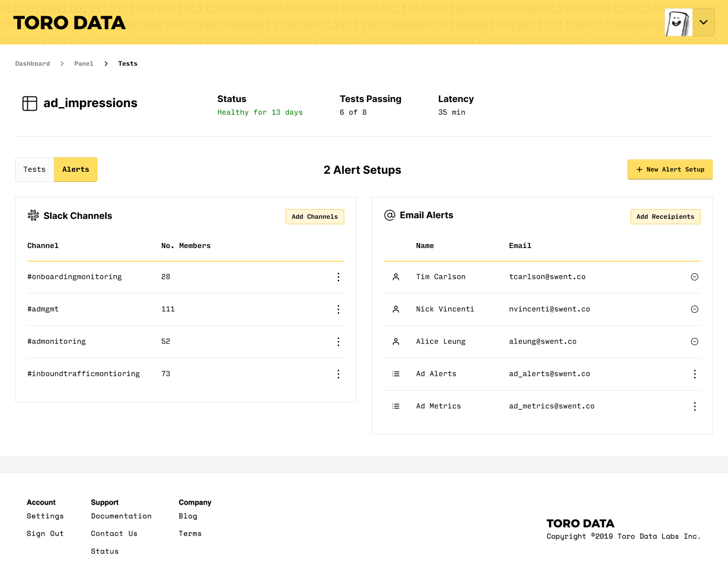Click the list icon beside Ad Metrics
This screenshot has width=728, height=586.
click(x=396, y=406)
